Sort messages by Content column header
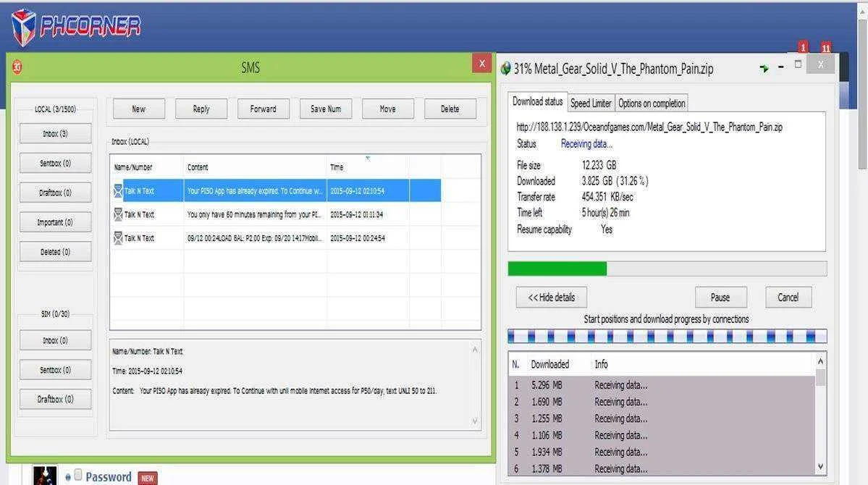The image size is (868, 485). pos(256,167)
